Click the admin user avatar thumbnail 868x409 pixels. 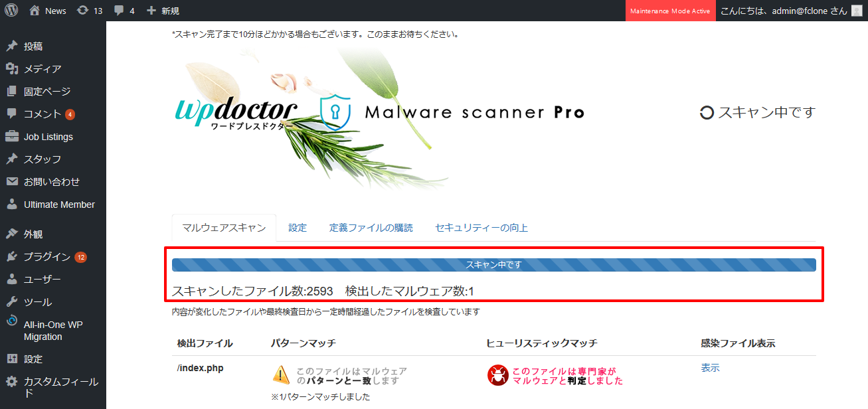point(857,11)
